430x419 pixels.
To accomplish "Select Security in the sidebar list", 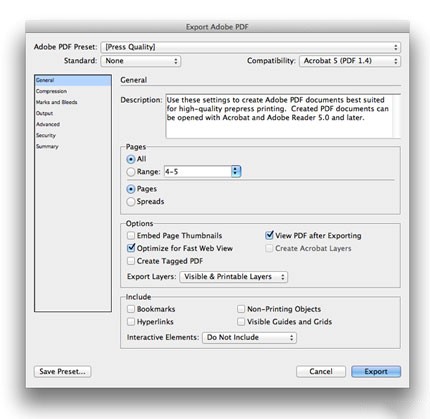I will (x=73, y=135).
